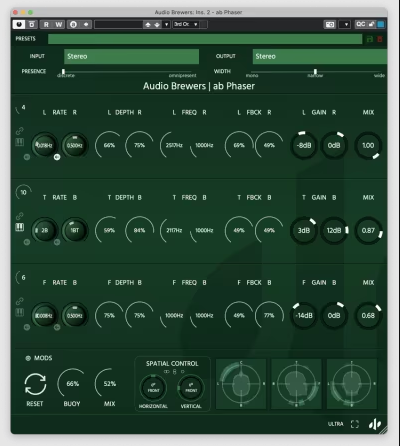Click the MIX knob showing 0.68
Image resolution: width=400 pixels, height=446 pixels.
point(368,315)
